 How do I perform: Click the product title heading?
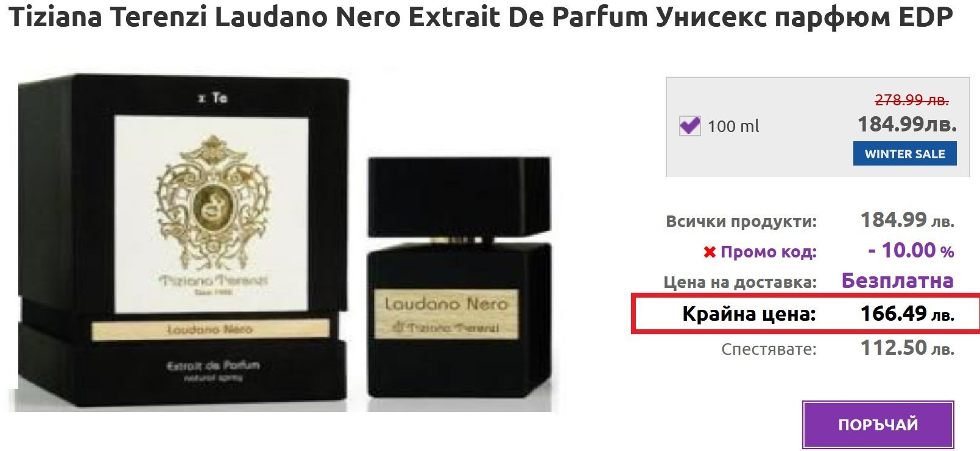click(x=481, y=18)
